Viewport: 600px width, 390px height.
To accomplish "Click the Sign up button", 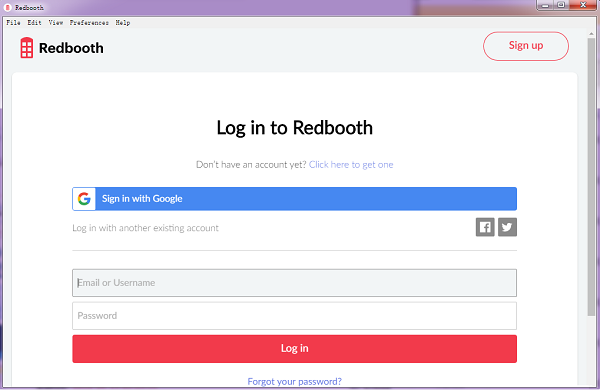I will click(x=526, y=46).
